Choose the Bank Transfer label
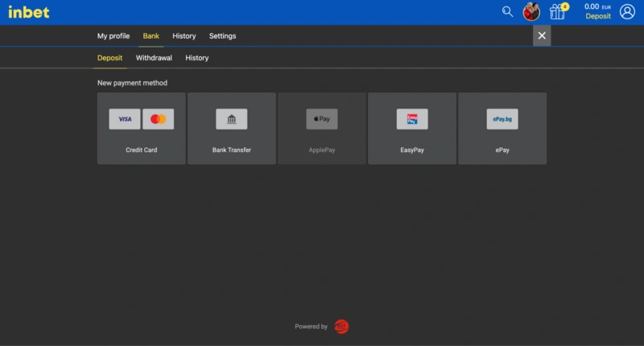 click(x=232, y=150)
